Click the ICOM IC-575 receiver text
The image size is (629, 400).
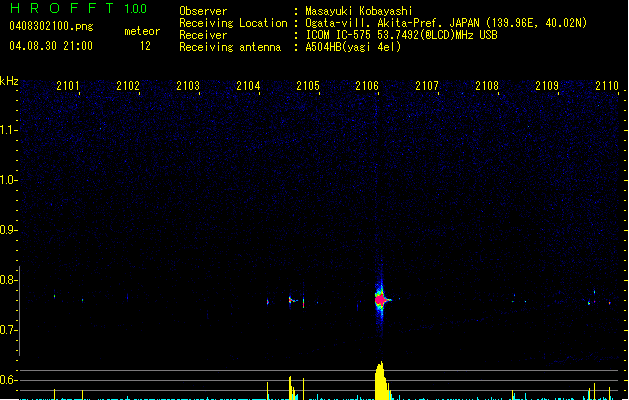(x=401, y=35)
